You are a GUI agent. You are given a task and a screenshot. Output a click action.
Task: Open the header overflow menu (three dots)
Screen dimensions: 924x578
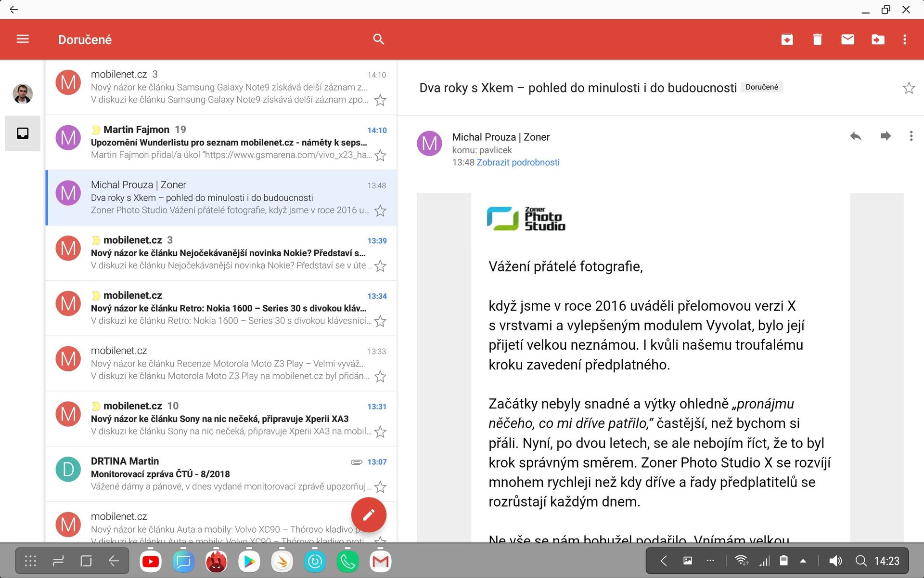[x=905, y=39]
